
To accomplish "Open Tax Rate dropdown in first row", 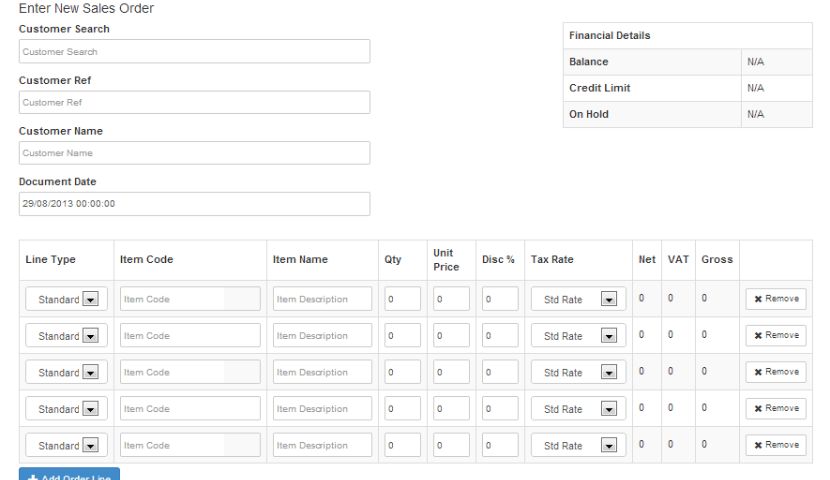I will 578,299.
